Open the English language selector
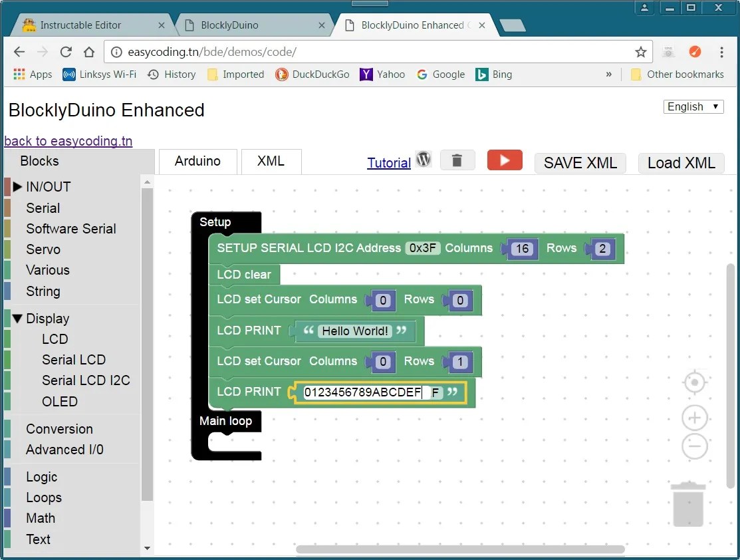 point(693,106)
